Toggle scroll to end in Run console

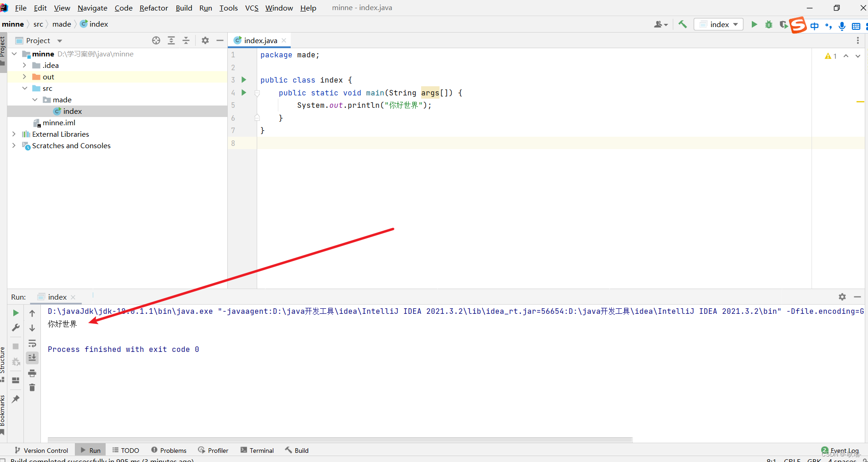pos(32,357)
